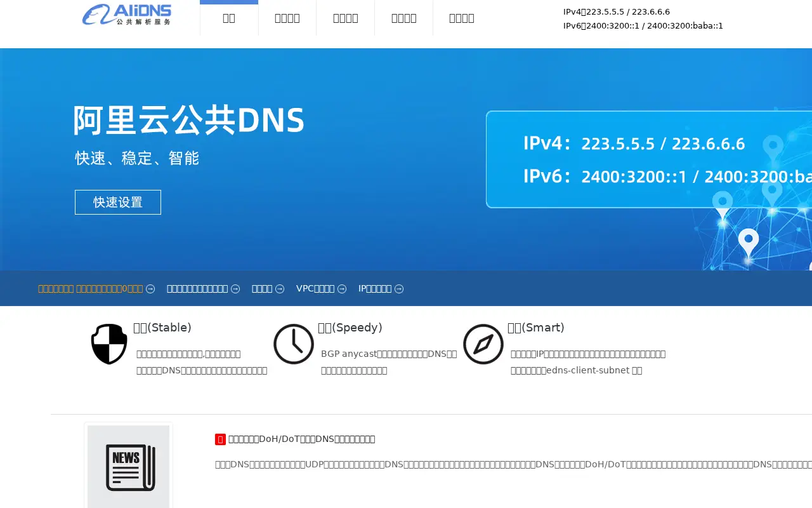Click the banner panel's IPv4 223.5.5.5 / 223.6.6.6 line

tap(634, 144)
